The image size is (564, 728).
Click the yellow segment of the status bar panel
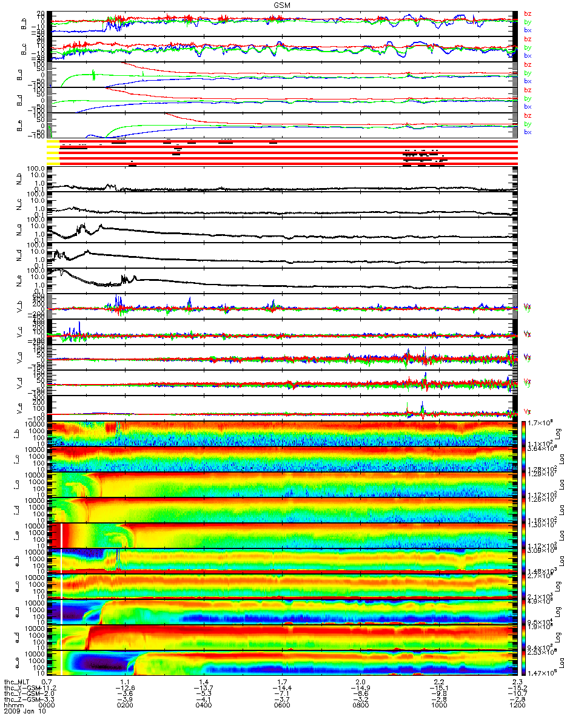coord(53,152)
